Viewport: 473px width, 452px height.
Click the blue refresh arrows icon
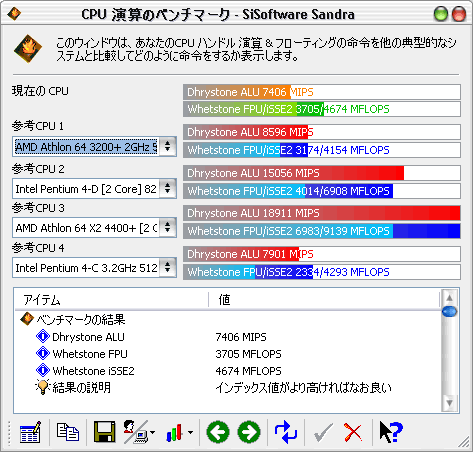(286, 432)
